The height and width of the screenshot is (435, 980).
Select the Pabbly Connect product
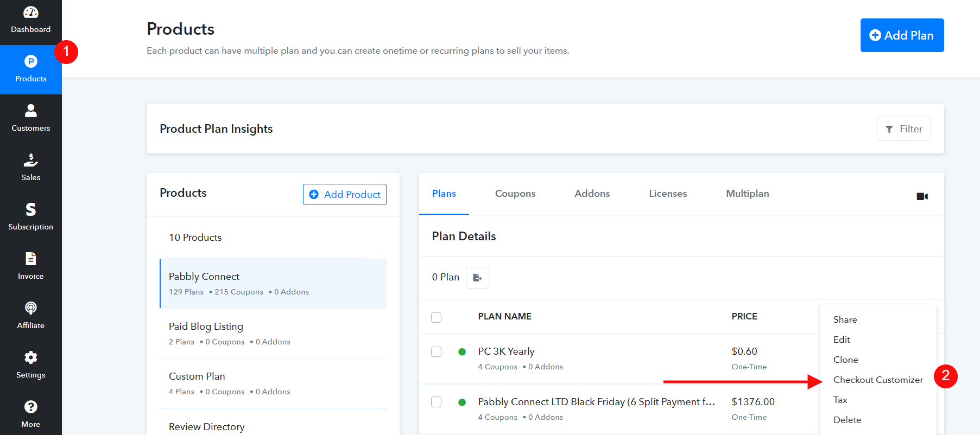pos(273,284)
